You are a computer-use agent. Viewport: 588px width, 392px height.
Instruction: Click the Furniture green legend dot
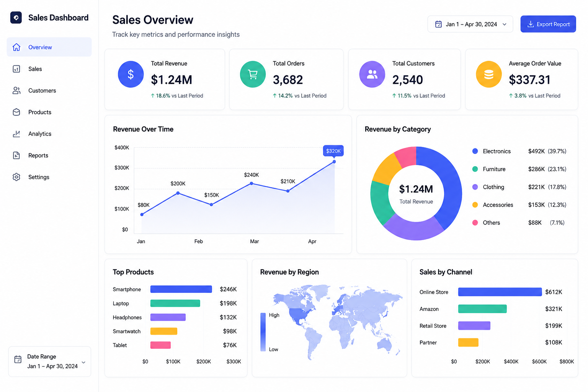475,169
